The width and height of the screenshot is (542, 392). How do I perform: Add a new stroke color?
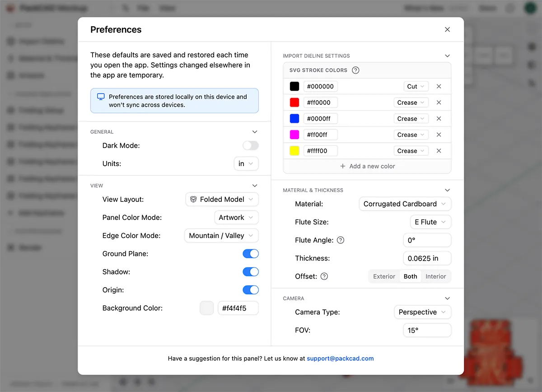click(x=367, y=166)
